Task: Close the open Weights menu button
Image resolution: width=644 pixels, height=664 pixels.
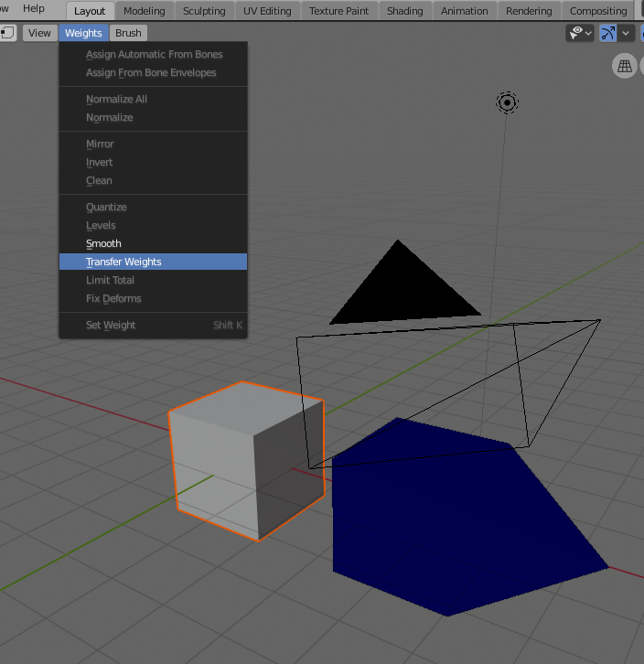Action: point(83,33)
